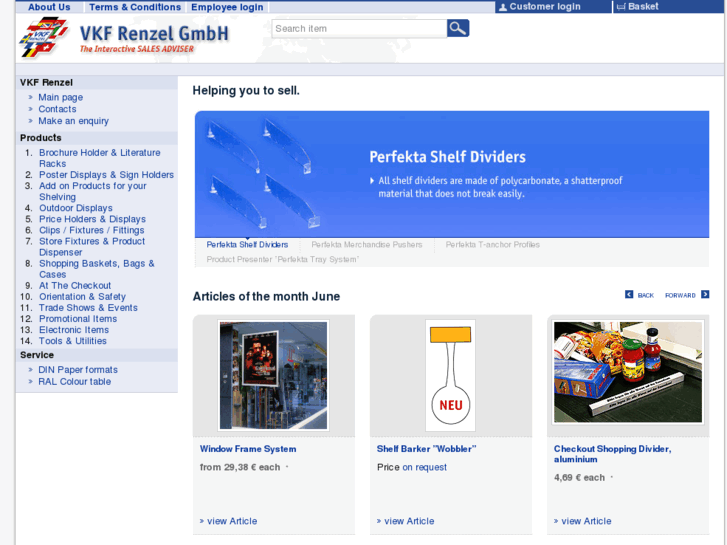Click the BACK arrow icon
Viewport: 727px width, 545px height.
(x=629, y=295)
